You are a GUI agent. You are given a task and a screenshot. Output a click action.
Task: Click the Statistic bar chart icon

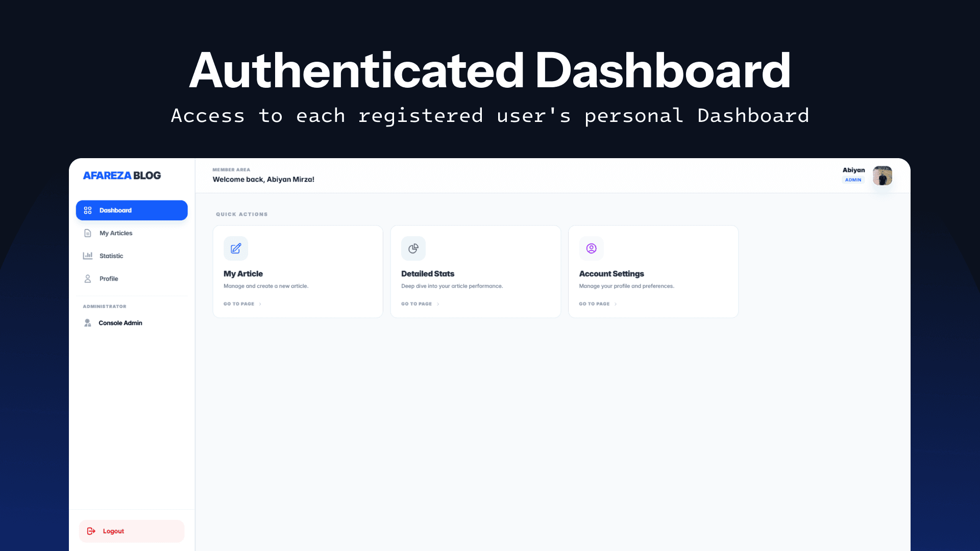[x=88, y=256]
